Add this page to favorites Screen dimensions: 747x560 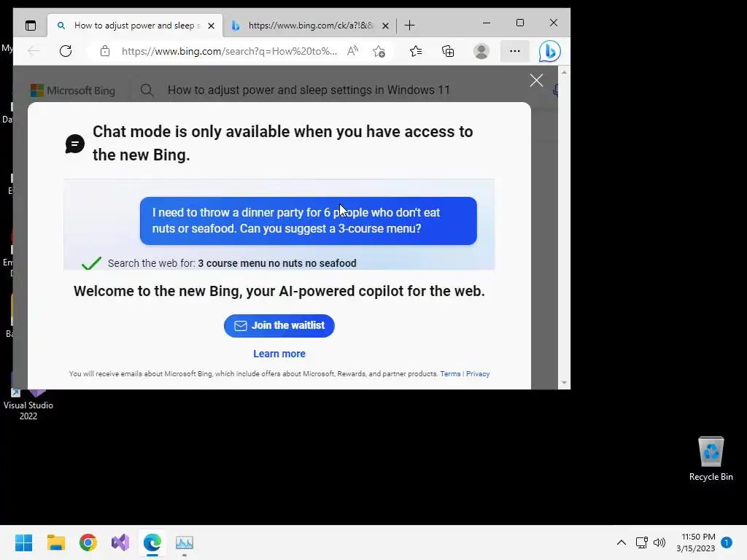pos(379,51)
